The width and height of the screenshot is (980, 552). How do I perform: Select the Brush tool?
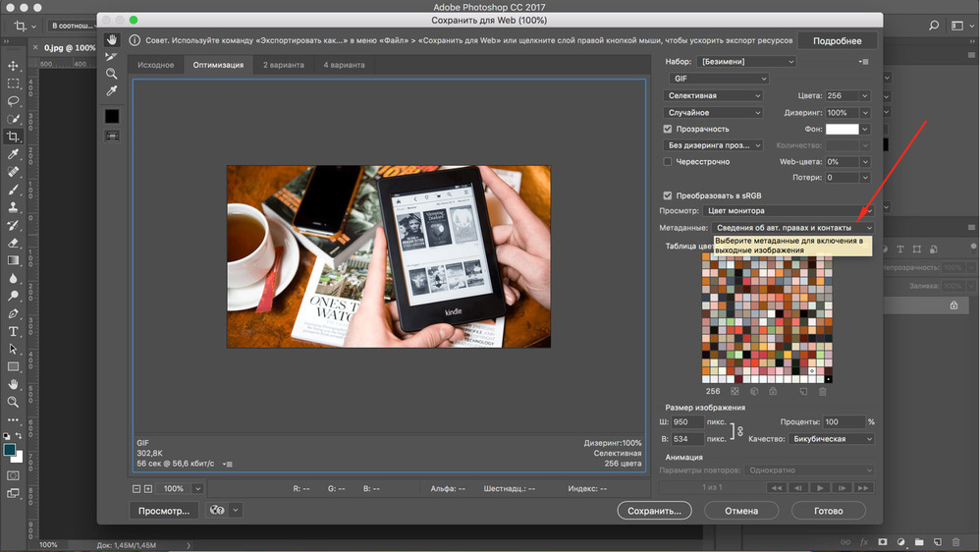click(13, 190)
